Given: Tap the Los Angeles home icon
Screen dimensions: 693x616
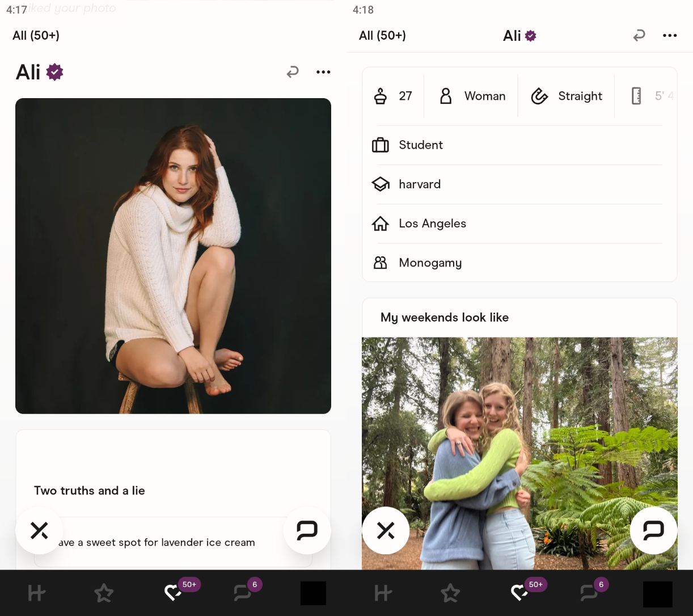Looking at the screenshot, I should coord(380,223).
